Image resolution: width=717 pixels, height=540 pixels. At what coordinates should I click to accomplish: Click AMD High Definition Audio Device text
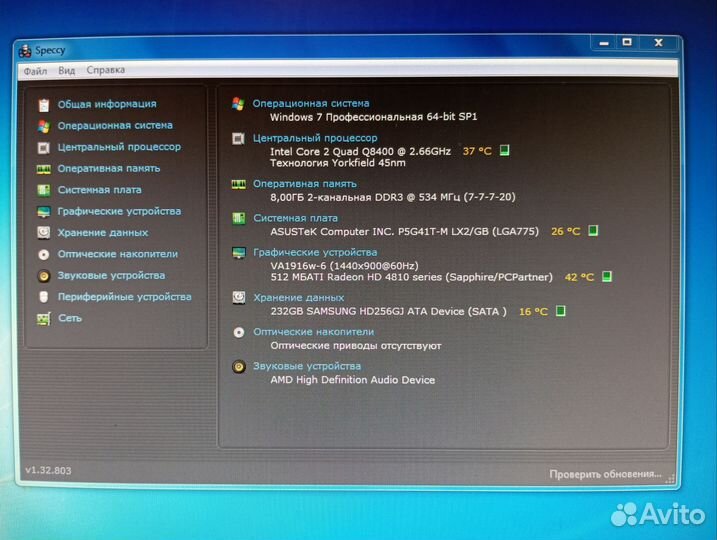(353, 380)
